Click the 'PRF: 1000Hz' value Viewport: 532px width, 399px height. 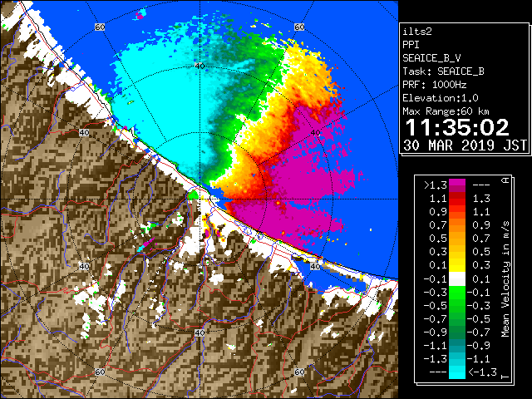[x=434, y=85]
